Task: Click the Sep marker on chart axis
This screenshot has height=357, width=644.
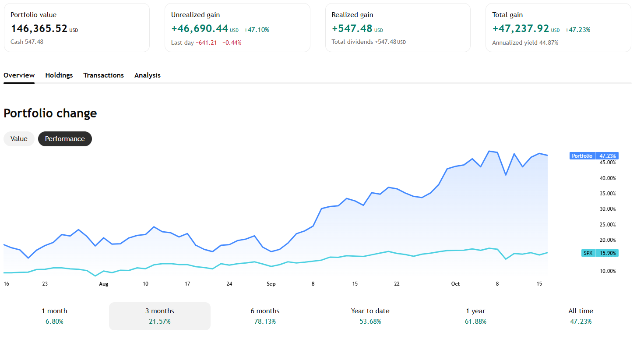Action: coord(271,284)
